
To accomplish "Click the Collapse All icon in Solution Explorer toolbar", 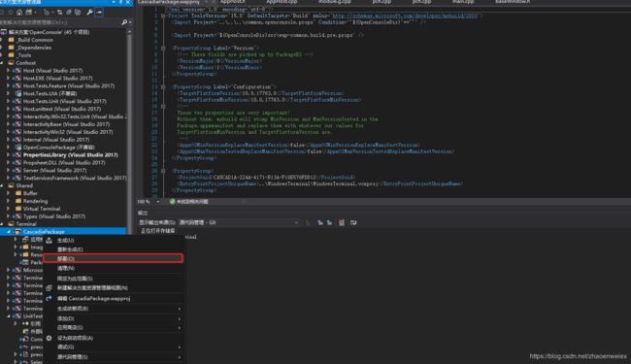I will 69,13.
